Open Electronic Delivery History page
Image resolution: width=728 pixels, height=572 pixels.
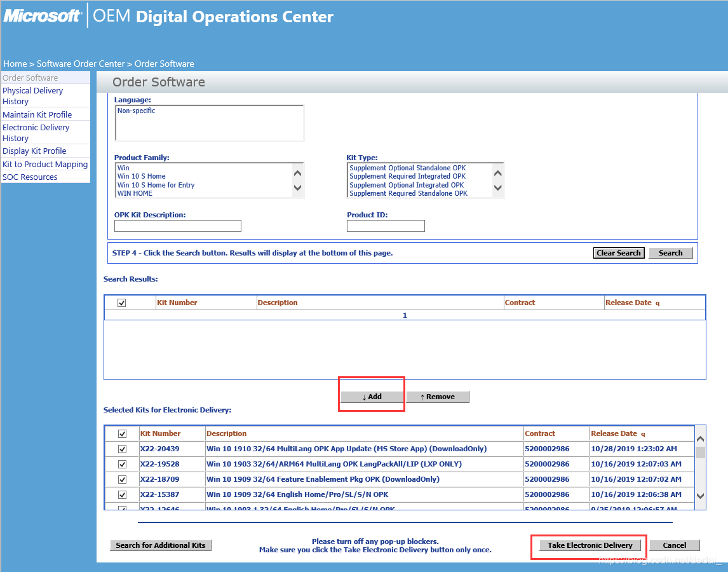click(36, 132)
